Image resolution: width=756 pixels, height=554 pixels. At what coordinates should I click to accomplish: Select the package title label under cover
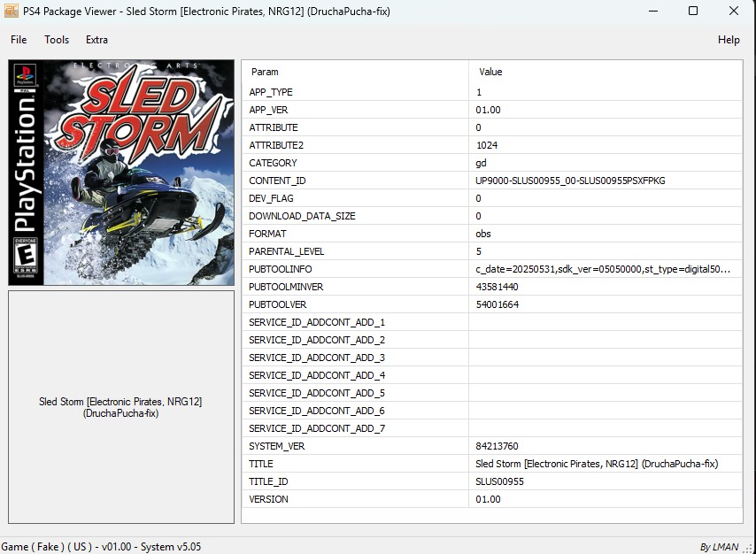[x=120, y=407]
